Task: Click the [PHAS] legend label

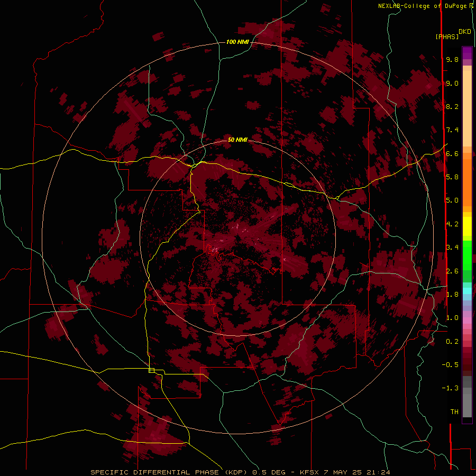Action: click(447, 36)
